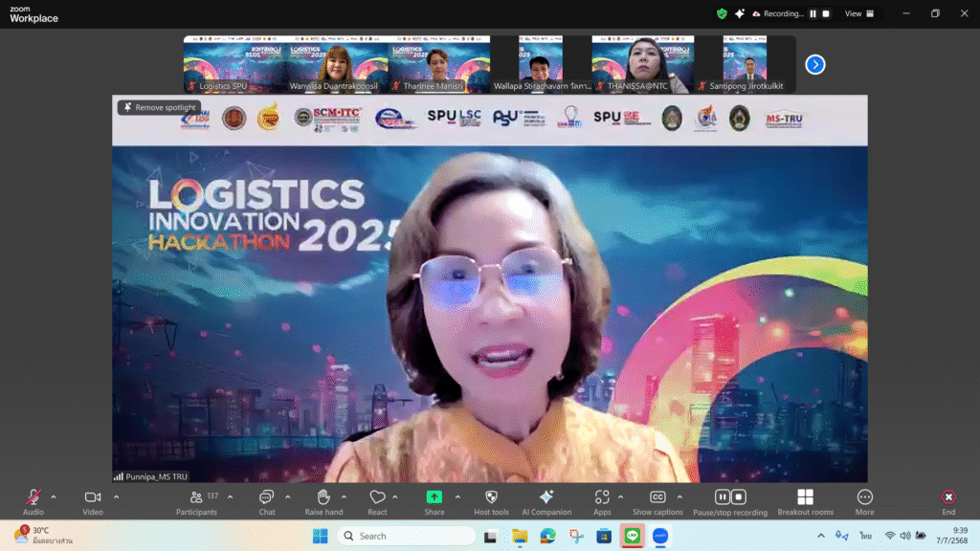This screenshot has height=551, width=980.
Task: Expand Show captions options caret
Action: coord(679,497)
